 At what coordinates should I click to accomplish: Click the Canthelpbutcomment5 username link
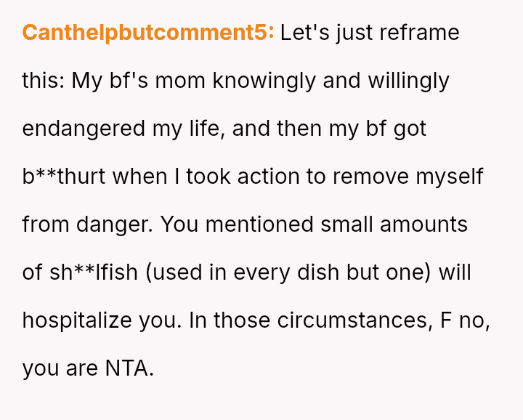tap(148, 33)
